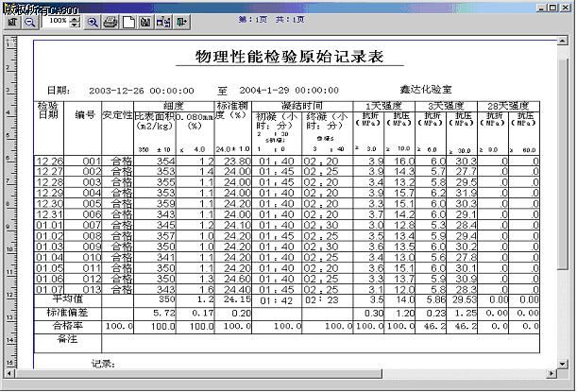Image resolution: width=577 pixels, height=392 pixels.
Task: Print the report using the printer icon
Action: [x=110, y=20]
